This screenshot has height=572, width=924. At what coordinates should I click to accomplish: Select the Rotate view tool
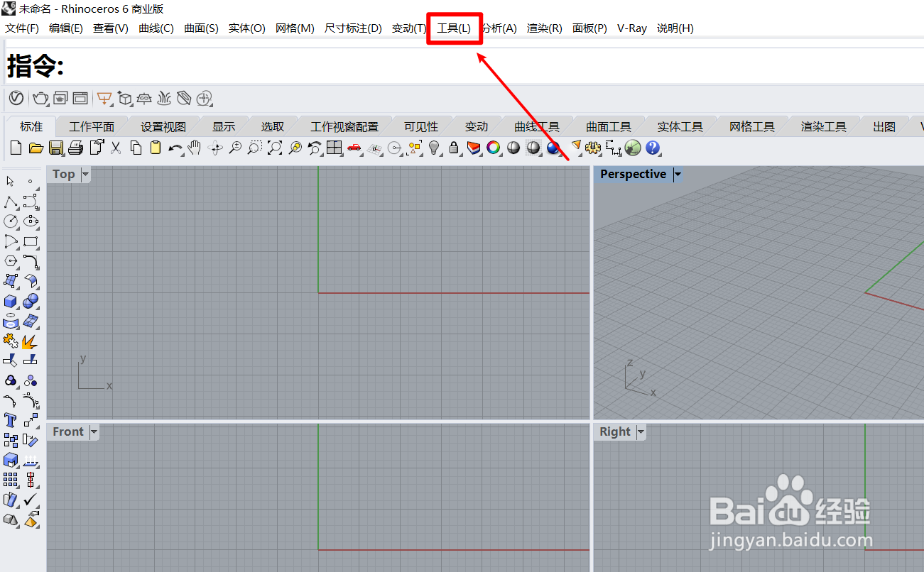(215, 148)
